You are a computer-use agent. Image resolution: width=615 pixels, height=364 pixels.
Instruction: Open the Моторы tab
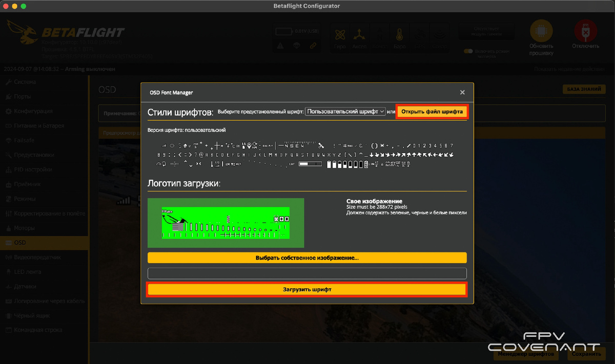(x=44, y=228)
